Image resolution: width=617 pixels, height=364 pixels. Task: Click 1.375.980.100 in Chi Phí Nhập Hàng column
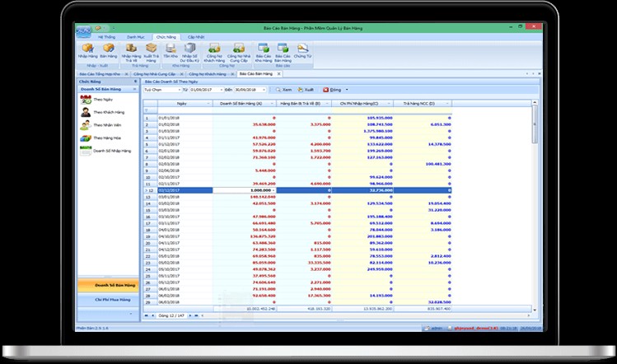point(378,131)
